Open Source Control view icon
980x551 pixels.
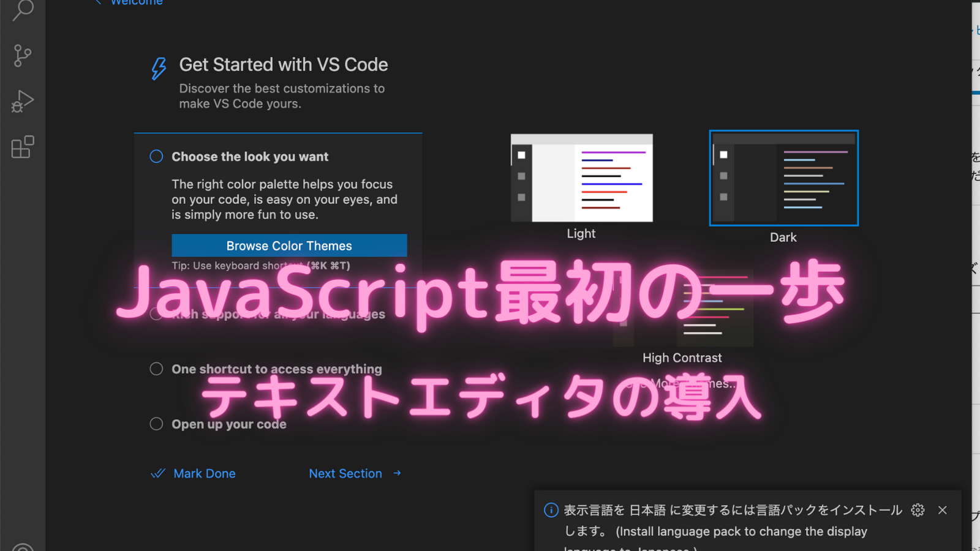click(x=23, y=56)
